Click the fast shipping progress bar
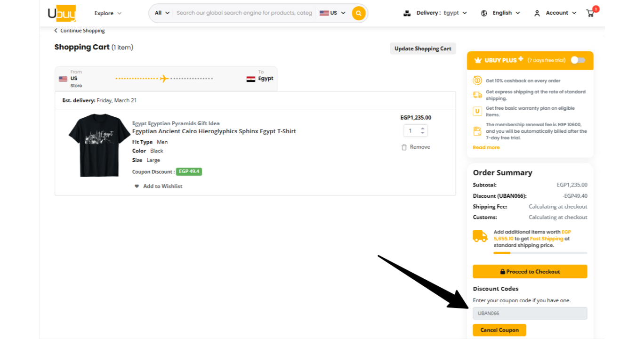Screen dimensions: 644x339 (540, 253)
